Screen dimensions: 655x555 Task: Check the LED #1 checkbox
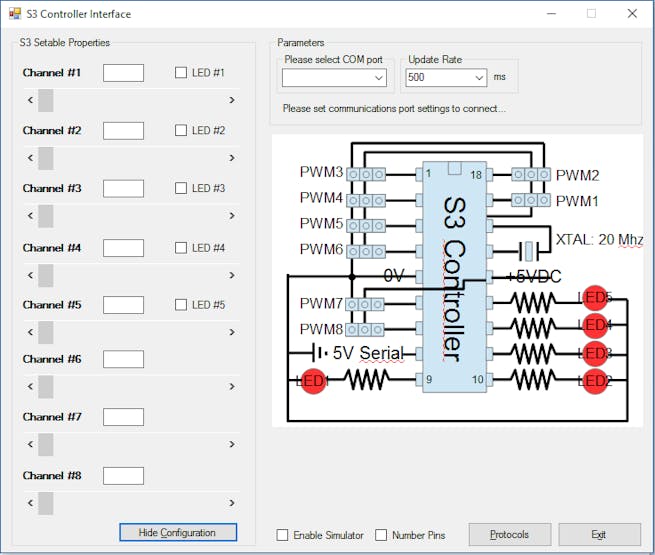(181, 73)
